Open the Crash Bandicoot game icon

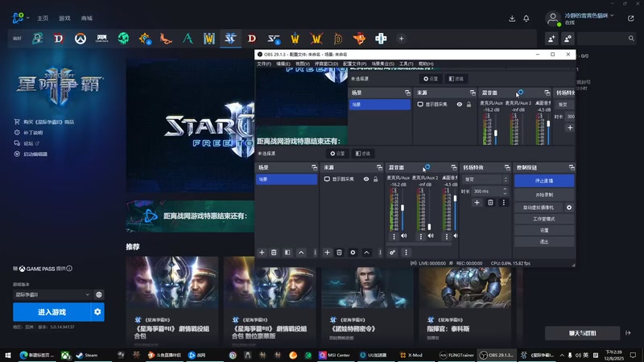pyautogui.click(x=359, y=39)
